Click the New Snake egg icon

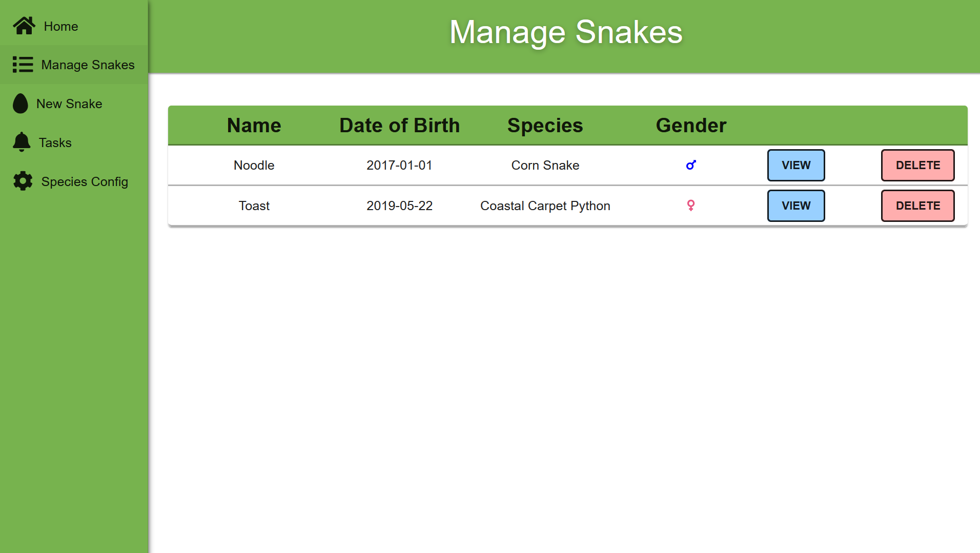[21, 104]
